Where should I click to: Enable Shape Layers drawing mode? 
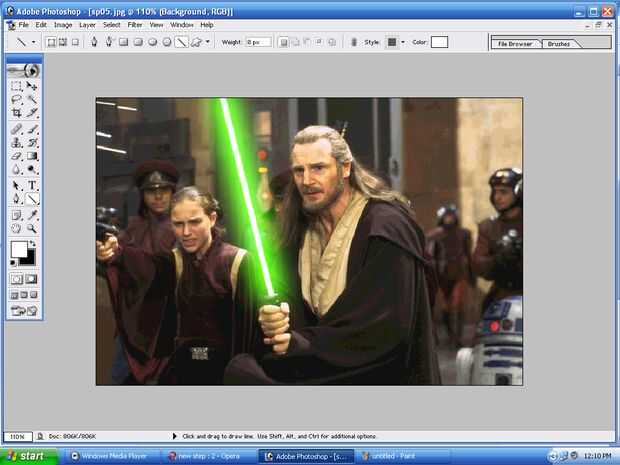pyautogui.click(x=51, y=42)
